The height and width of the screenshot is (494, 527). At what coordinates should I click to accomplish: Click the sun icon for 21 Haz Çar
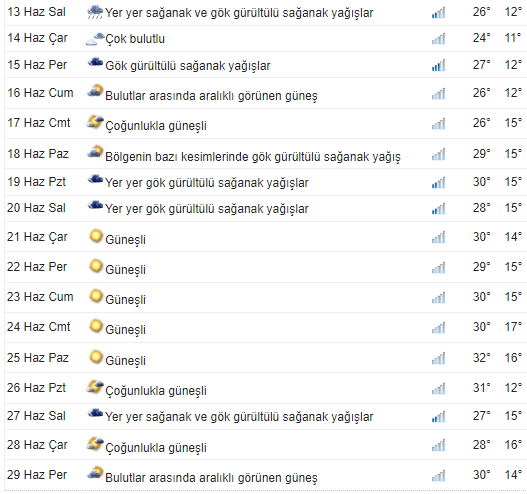(96, 236)
